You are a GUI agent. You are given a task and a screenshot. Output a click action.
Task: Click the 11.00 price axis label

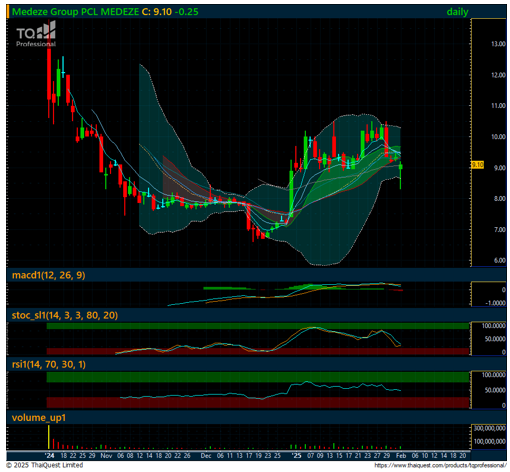pos(498,106)
